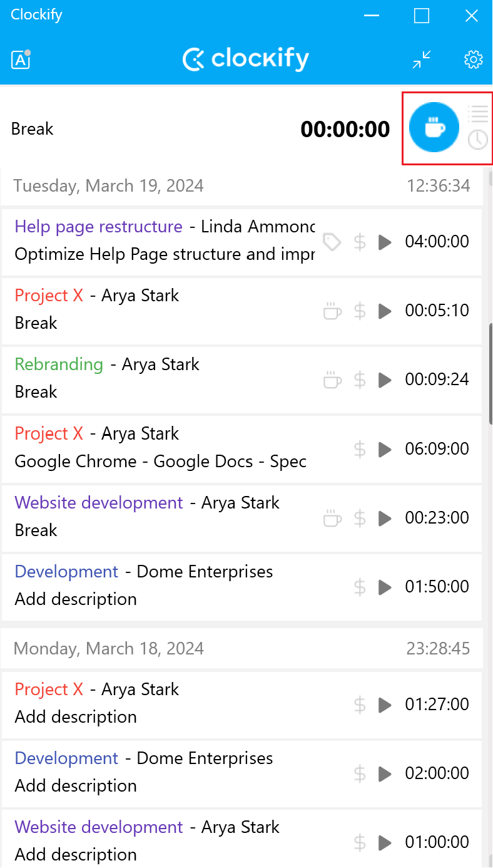Image resolution: width=493 pixels, height=868 pixels.
Task: Toggle billable dollar sign on Help page restructure
Action: [360, 242]
